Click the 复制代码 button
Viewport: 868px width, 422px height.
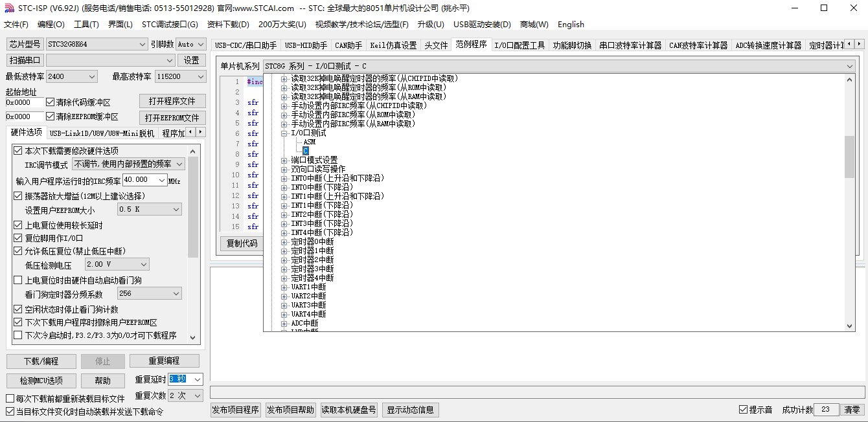click(x=242, y=243)
